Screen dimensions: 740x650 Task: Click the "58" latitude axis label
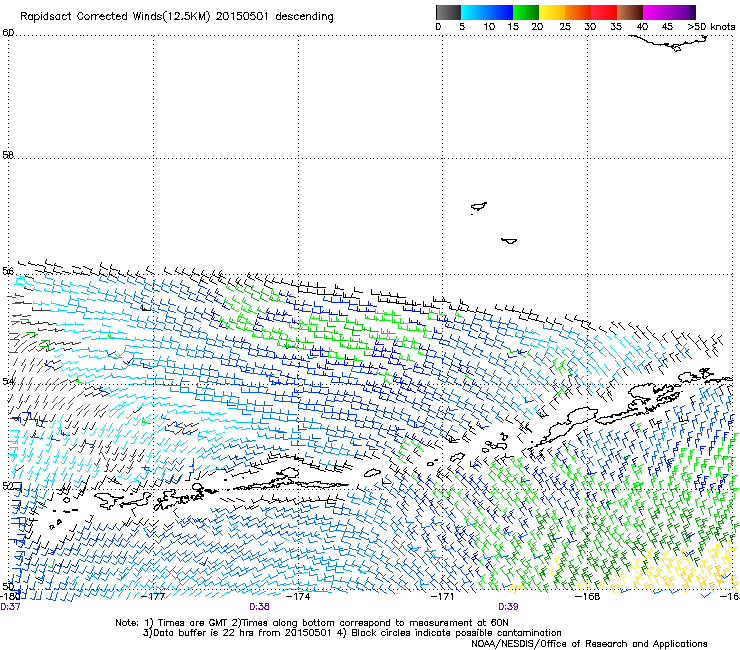point(8,155)
